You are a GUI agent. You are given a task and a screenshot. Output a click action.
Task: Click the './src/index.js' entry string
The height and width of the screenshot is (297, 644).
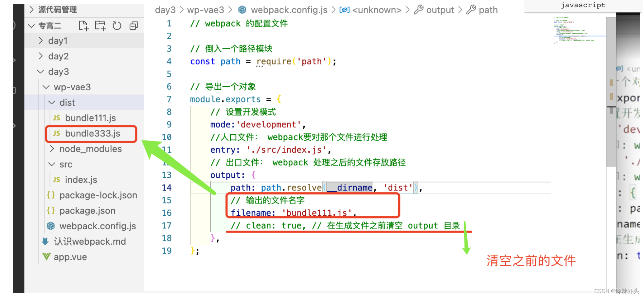coord(287,150)
